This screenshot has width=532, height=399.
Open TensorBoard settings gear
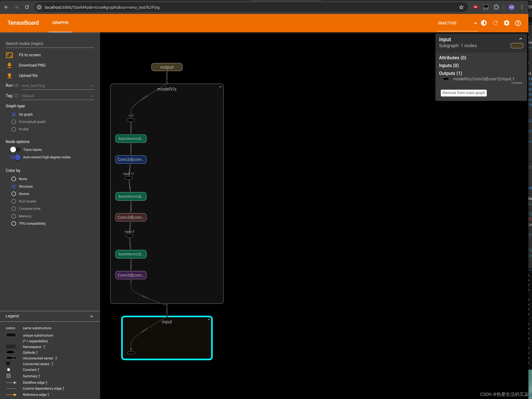point(506,23)
